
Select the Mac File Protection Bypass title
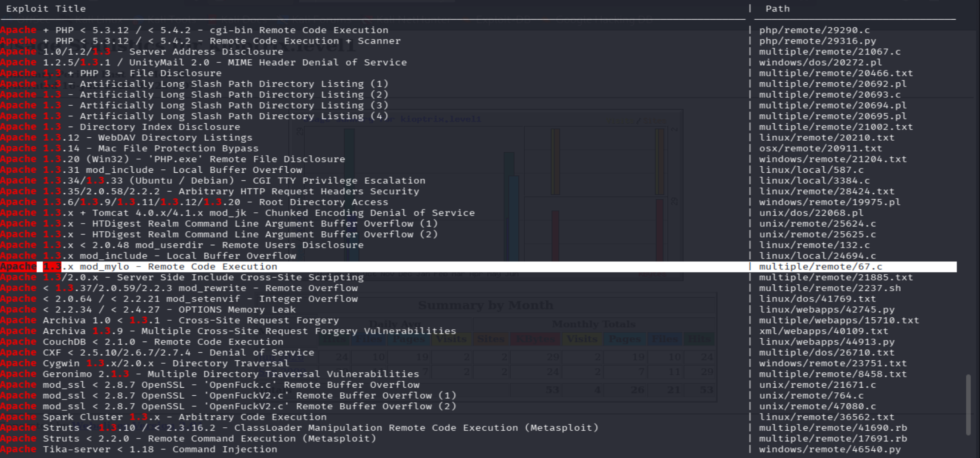tap(129, 148)
